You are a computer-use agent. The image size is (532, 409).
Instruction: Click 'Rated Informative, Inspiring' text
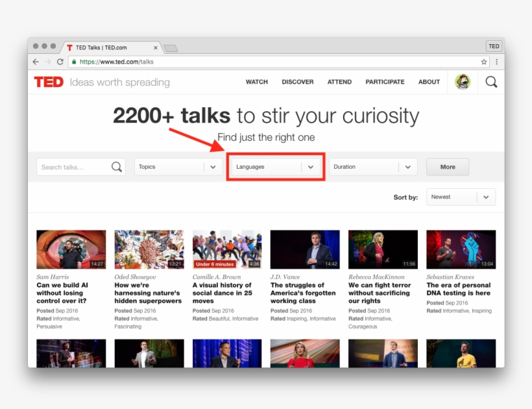(459, 311)
